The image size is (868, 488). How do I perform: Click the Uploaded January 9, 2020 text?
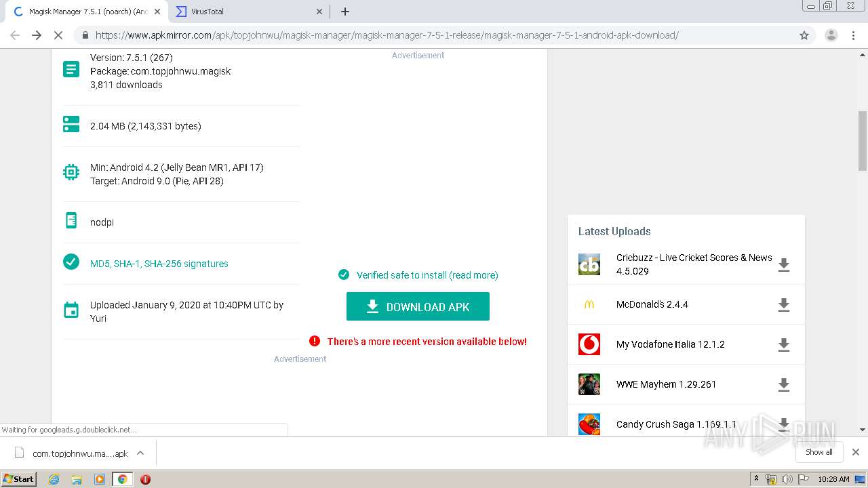(x=186, y=312)
